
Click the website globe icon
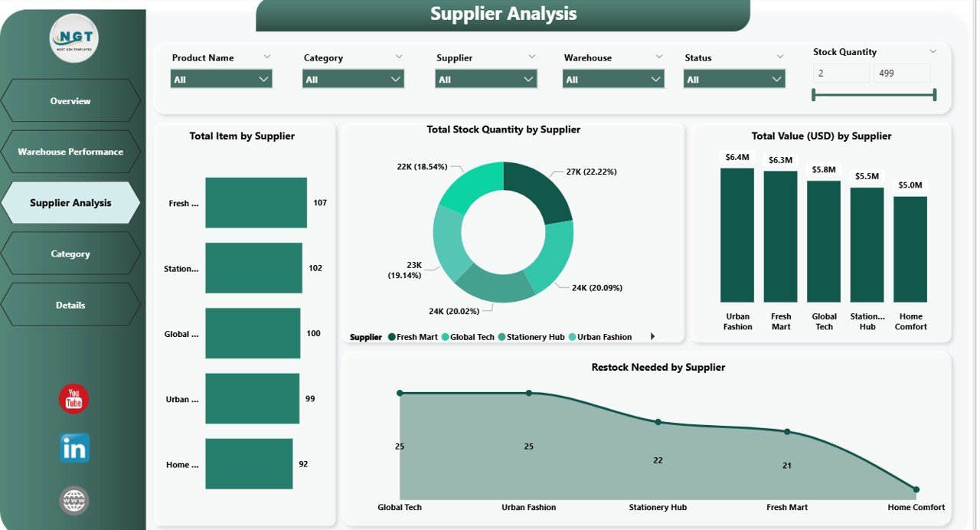pos(74,501)
